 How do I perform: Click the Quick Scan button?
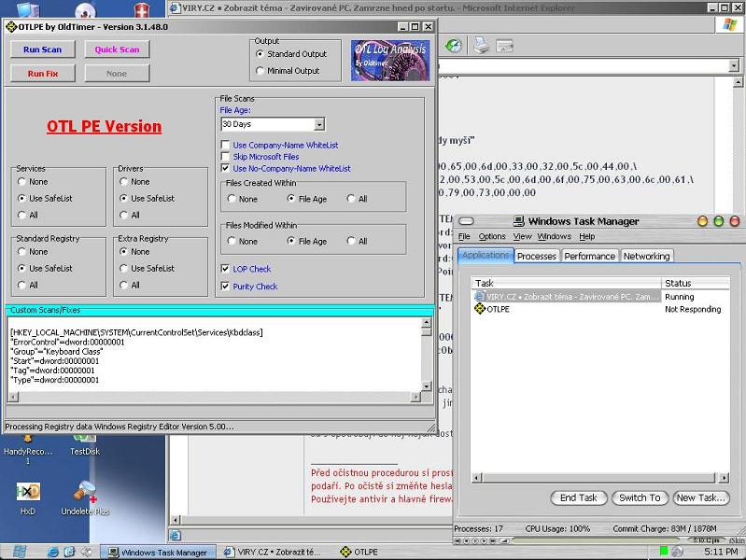coord(117,49)
